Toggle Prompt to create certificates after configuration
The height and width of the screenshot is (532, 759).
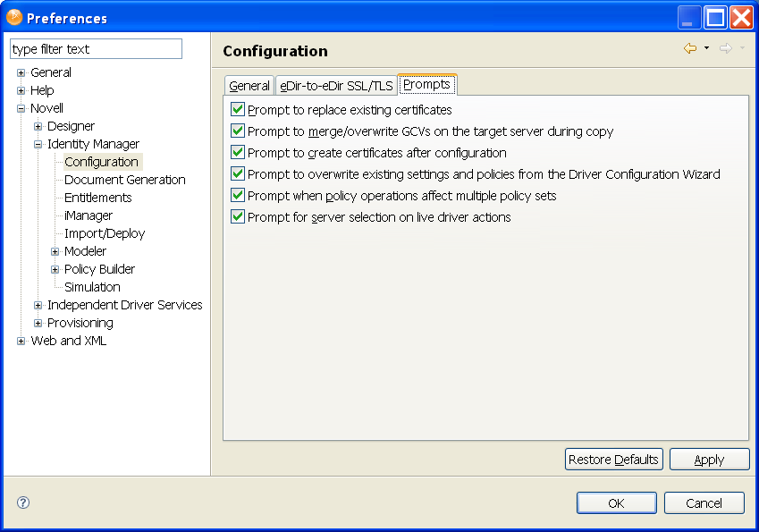tap(238, 152)
